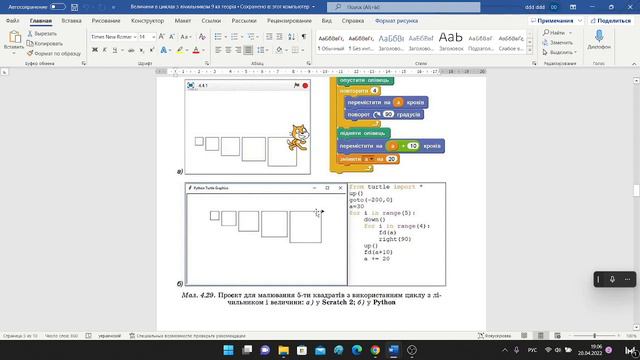Click the Вставить paste icon

14,37
